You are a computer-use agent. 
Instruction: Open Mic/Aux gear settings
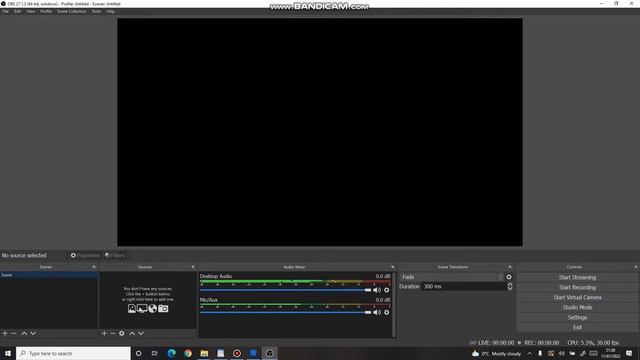click(x=387, y=313)
